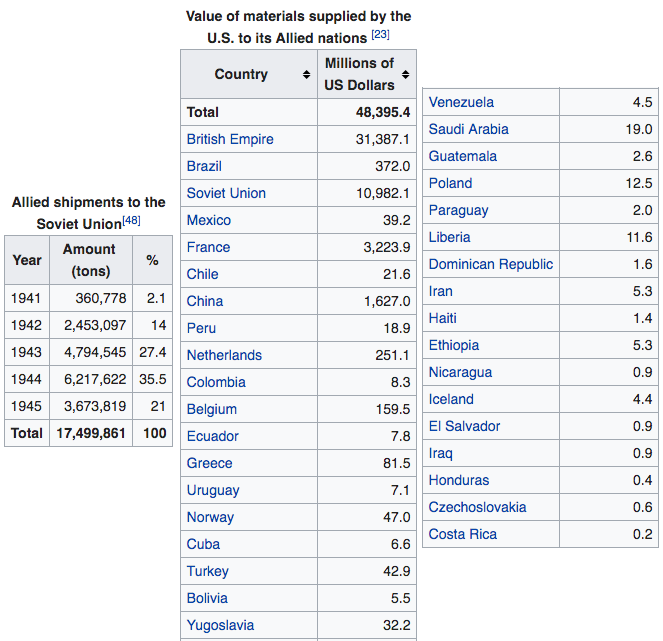Follow the Guatemala link
Image resolution: width=663 pixels, height=641 pixels.
tap(463, 157)
